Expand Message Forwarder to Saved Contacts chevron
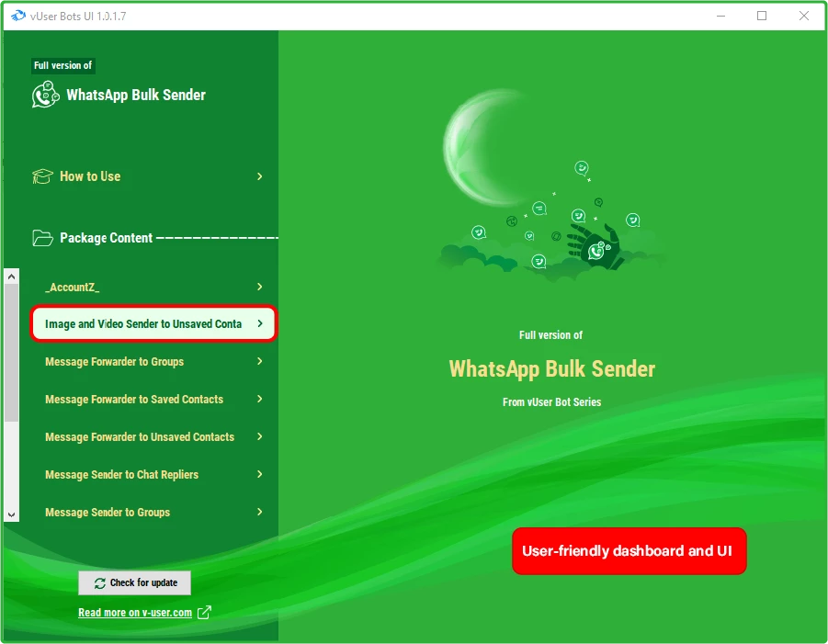The height and width of the screenshot is (644, 828). (260, 399)
